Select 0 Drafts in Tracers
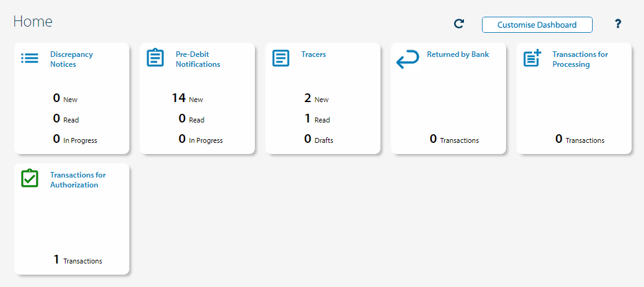The height and width of the screenshot is (287, 644). [319, 139]
